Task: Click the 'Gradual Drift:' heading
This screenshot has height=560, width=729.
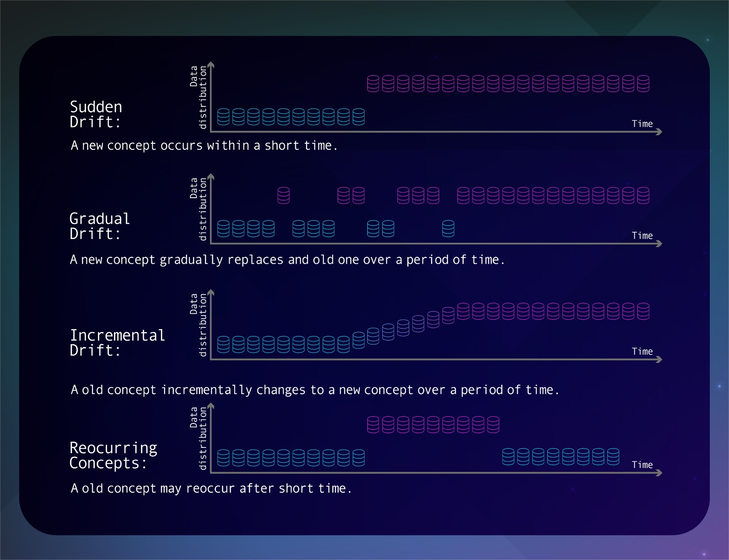Action: (x=100, y=226)
